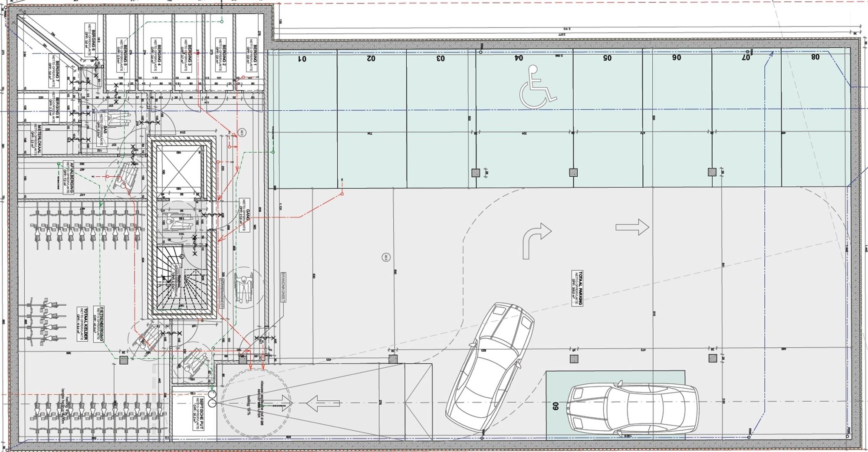Select the BERGING 7 room label

point(55,72)
